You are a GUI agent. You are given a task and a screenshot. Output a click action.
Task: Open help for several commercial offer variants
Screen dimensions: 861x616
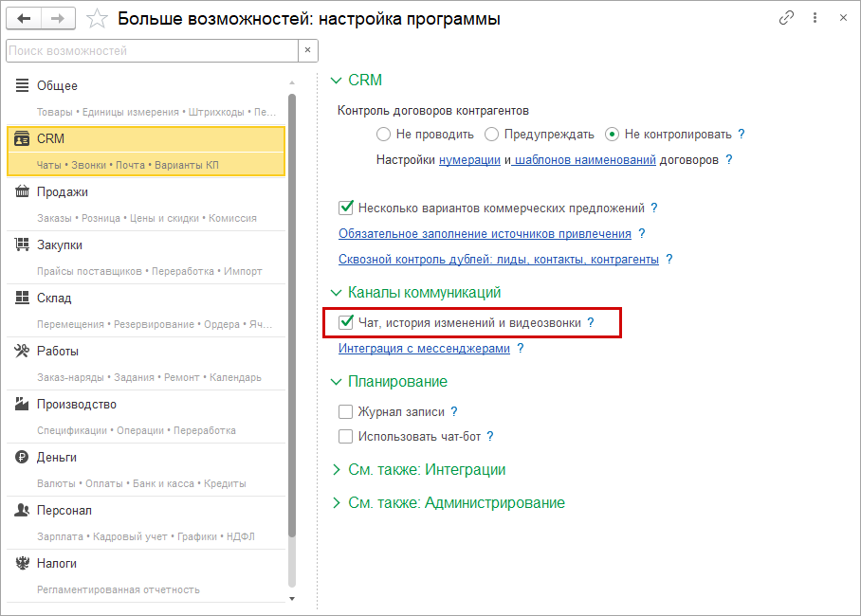pyautogui.click(x=654, y=208)
